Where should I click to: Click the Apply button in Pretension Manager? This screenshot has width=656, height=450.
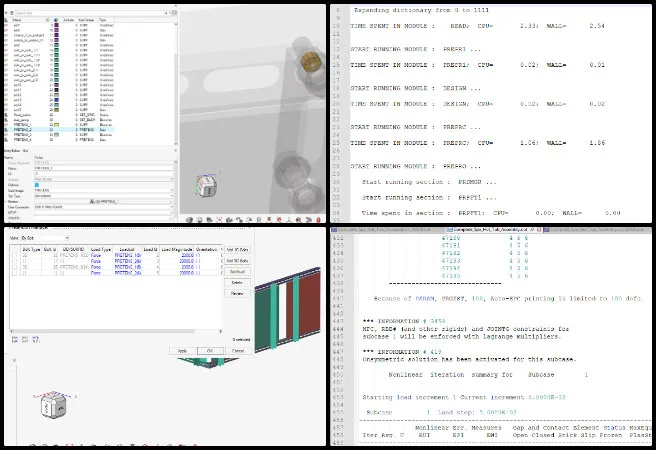tap(182, 351)
